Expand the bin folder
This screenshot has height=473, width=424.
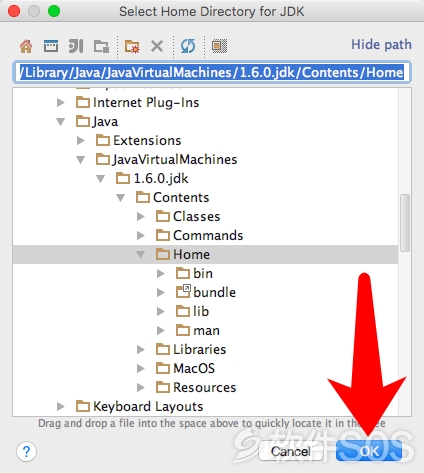click(x=161, y=274)
